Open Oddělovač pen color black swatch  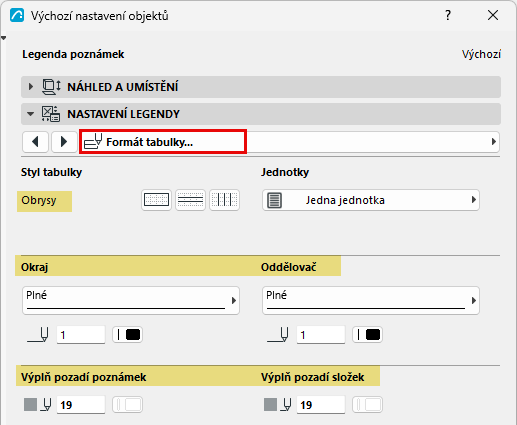coord(368,335)
